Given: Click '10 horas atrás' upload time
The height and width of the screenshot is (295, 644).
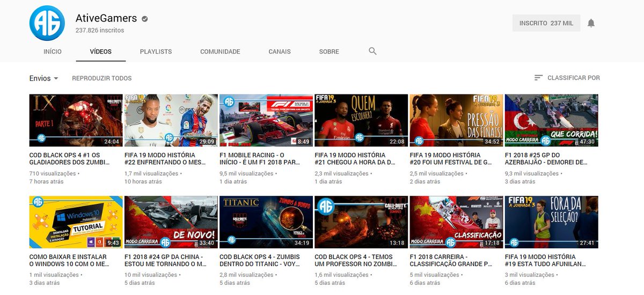Looking at the screenshot, I should [143, 182].
